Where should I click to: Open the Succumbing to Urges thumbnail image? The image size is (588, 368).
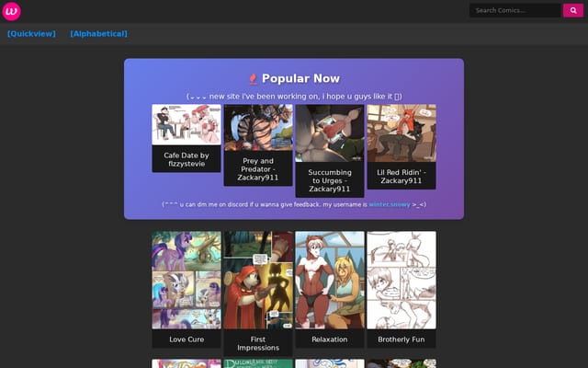(x=330, y=133)
